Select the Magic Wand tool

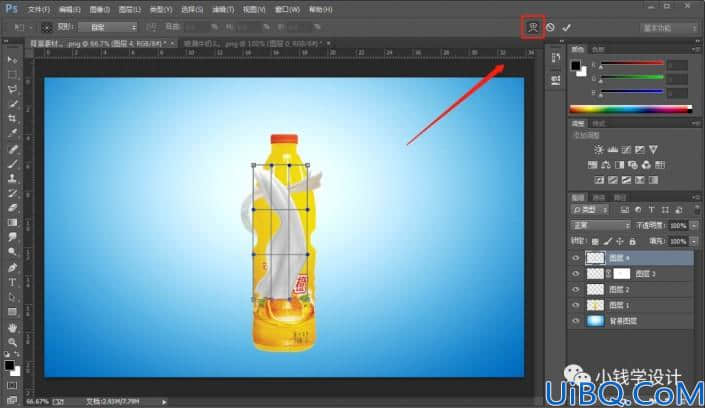pyautogui.click(x=12, y=104)
